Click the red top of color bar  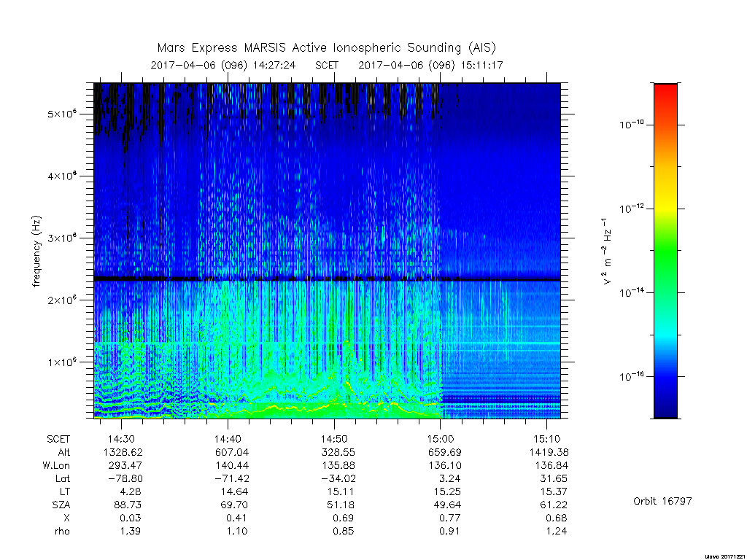665,96
